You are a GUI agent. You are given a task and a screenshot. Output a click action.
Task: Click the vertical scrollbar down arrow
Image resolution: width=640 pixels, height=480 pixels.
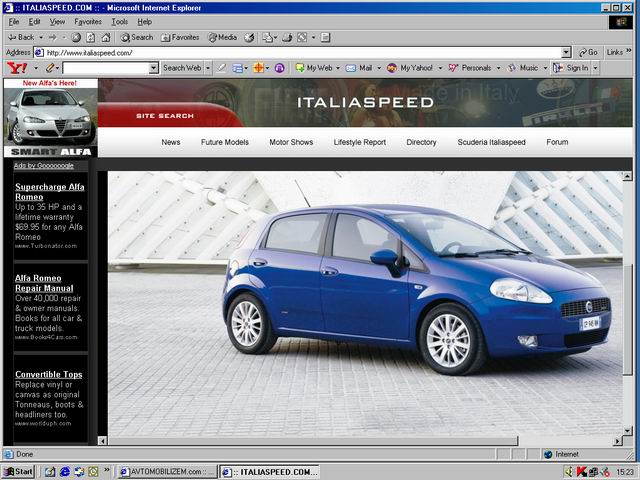[x=627, y=430]
